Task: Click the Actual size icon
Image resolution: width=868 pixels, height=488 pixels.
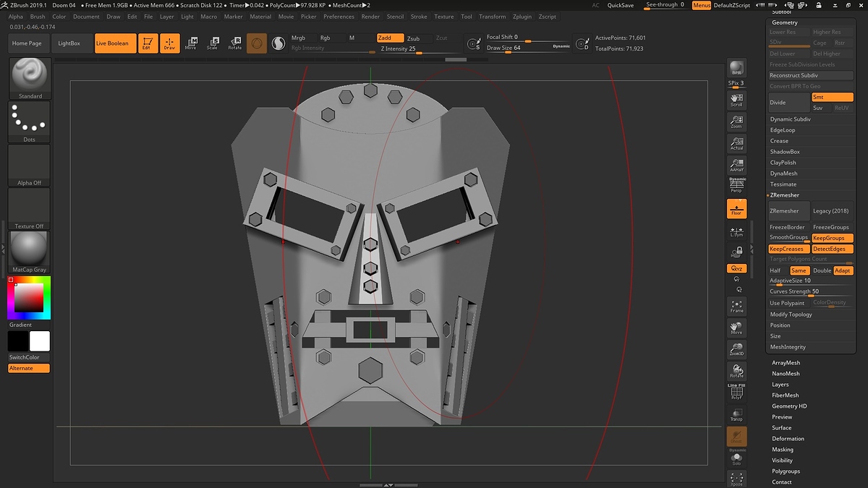Action: (736, 143)
